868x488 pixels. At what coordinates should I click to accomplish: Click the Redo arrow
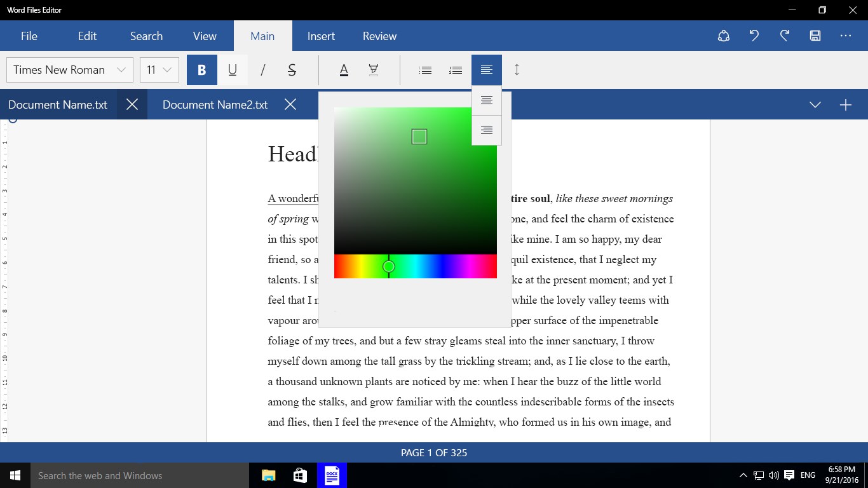[784, 36]
